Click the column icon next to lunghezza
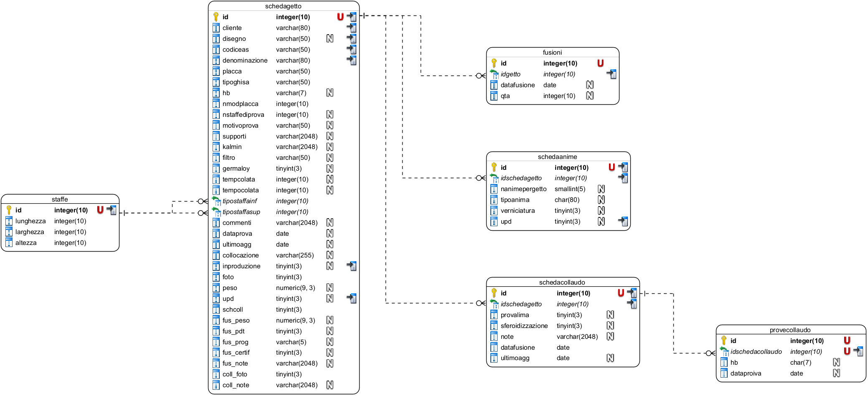 [x=9, y=221]
